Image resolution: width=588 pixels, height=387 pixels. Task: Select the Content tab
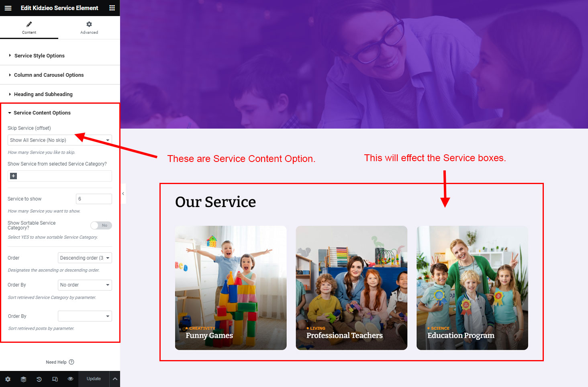(x=29, y=28)
